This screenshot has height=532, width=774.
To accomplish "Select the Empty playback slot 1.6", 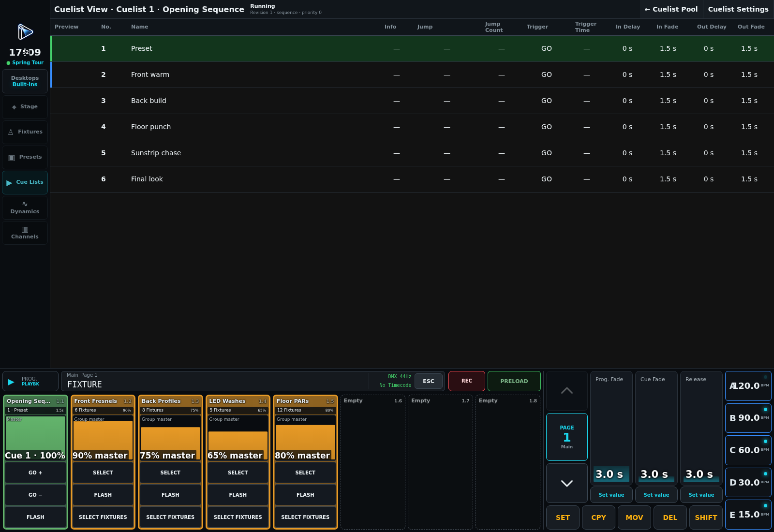I will coord(373,462).
